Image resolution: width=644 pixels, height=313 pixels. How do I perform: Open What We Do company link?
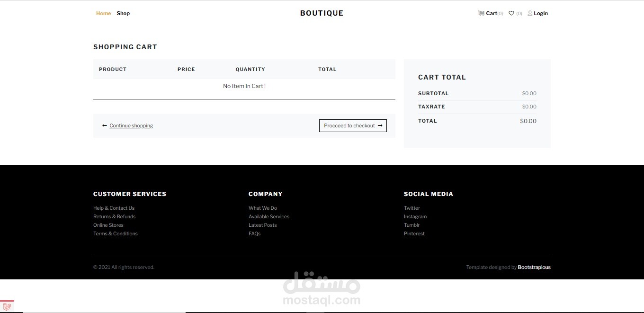click(x=263, y=208)
